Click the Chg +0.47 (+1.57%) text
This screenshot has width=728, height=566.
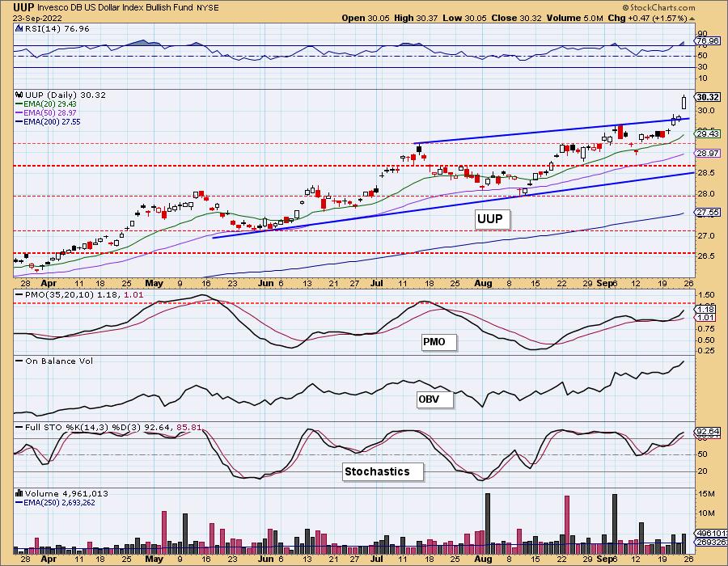coord(648,18)
